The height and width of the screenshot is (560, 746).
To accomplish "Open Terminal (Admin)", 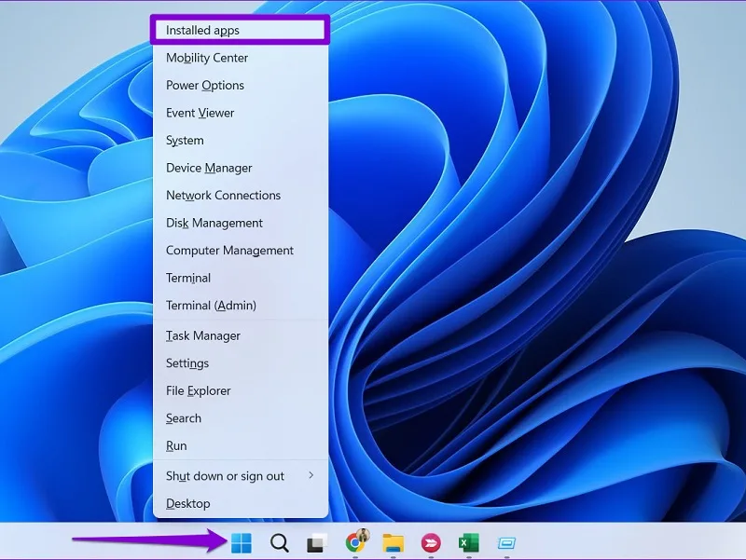I will [x=241, y=306].
